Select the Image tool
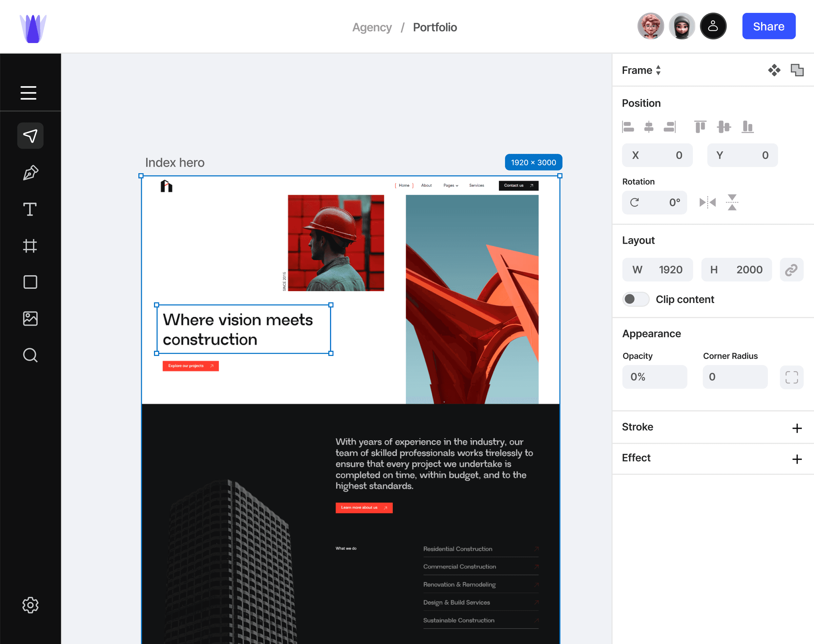814x644 pixels. pos(30,319)
